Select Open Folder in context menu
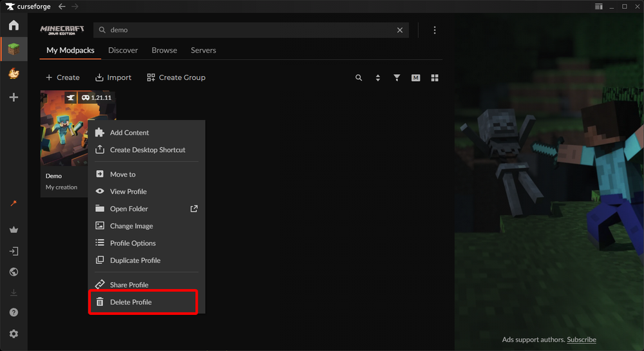 146,209
